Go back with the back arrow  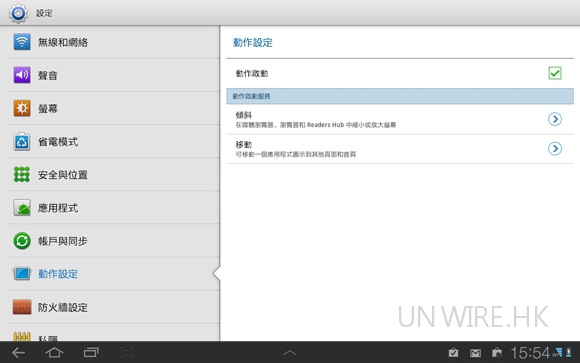(18, 353)
